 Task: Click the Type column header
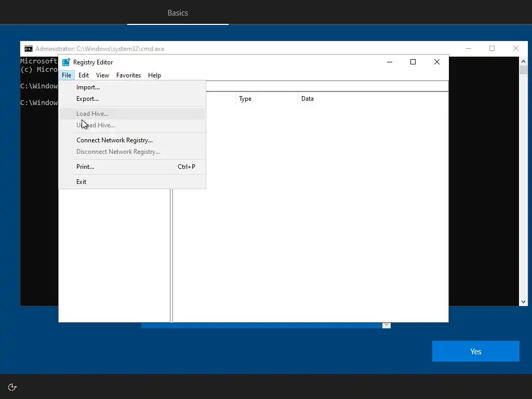[x=267, y=99]
